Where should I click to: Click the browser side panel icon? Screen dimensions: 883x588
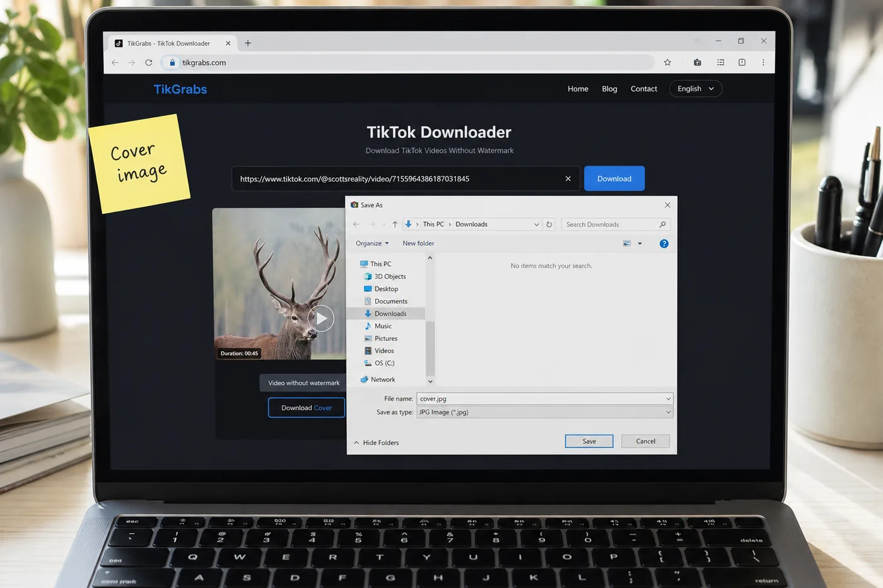point(742,62)
